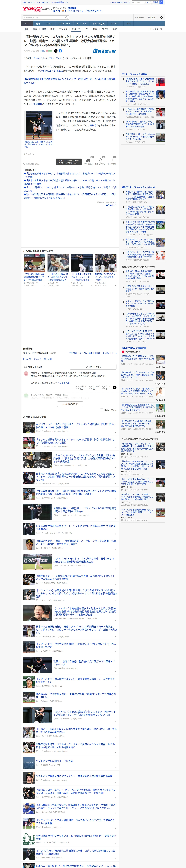
Task: Click the keyword search magnifier button
Action: click(x=66, y=18)
